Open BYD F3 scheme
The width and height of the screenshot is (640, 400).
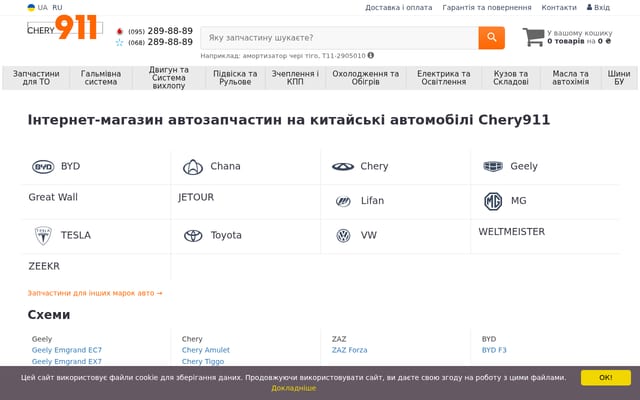(494, 350)
